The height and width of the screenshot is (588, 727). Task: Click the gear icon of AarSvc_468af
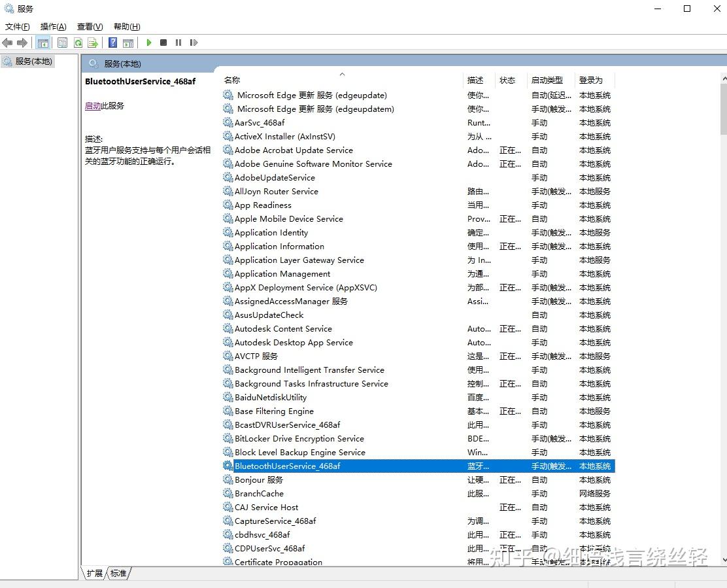point(228,122)
